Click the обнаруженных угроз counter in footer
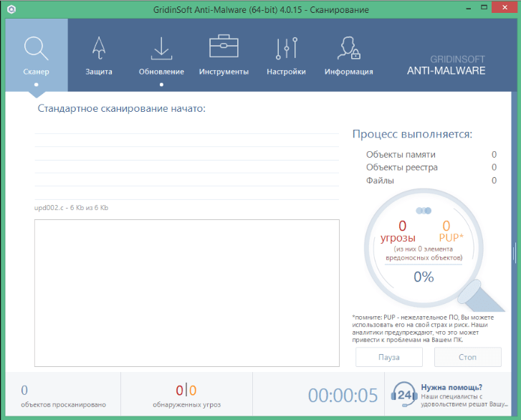The width and height of the screenshot is (521, 420). tap(186, 396)
